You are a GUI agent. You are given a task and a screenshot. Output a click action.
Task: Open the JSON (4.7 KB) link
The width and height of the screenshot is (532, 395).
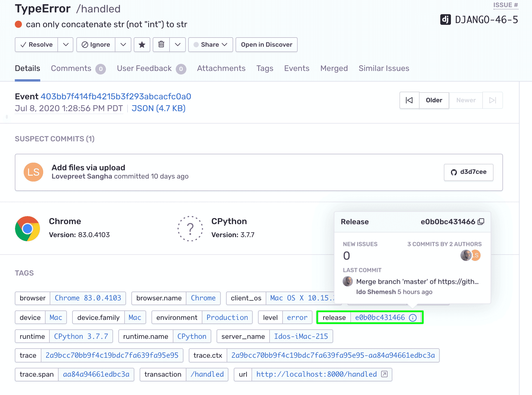[158, 109]
